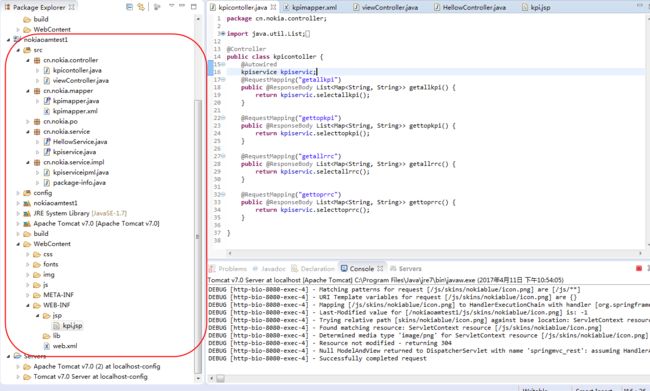
Task: Click the config folder icon
Action: coord(27,193)
